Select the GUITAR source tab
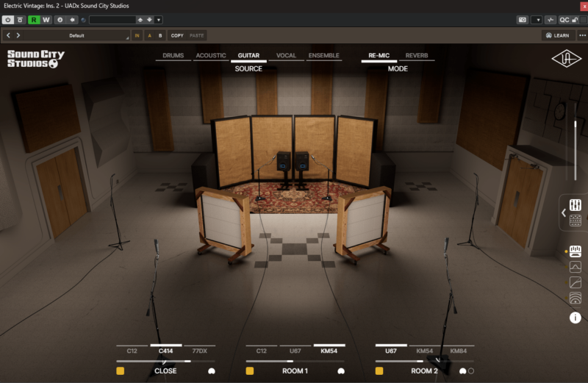Viewport: 588px width, 383px height. [248, 56]
